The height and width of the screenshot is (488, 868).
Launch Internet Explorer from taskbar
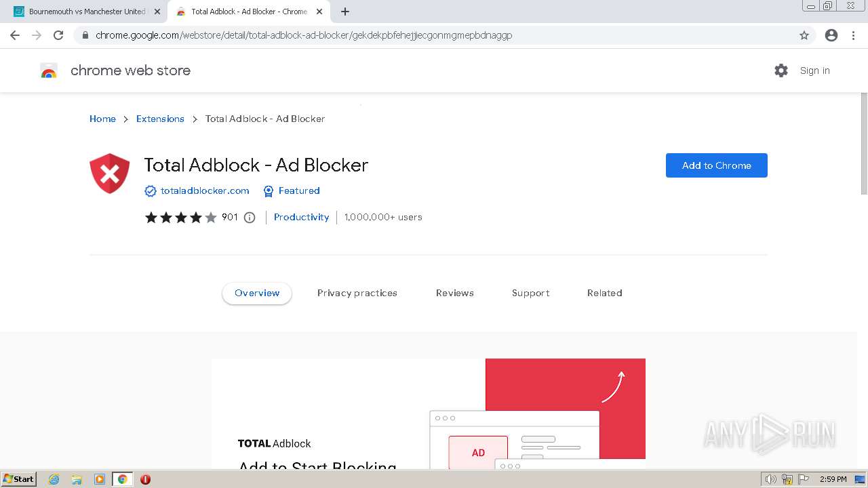click(x=54, y=479)
